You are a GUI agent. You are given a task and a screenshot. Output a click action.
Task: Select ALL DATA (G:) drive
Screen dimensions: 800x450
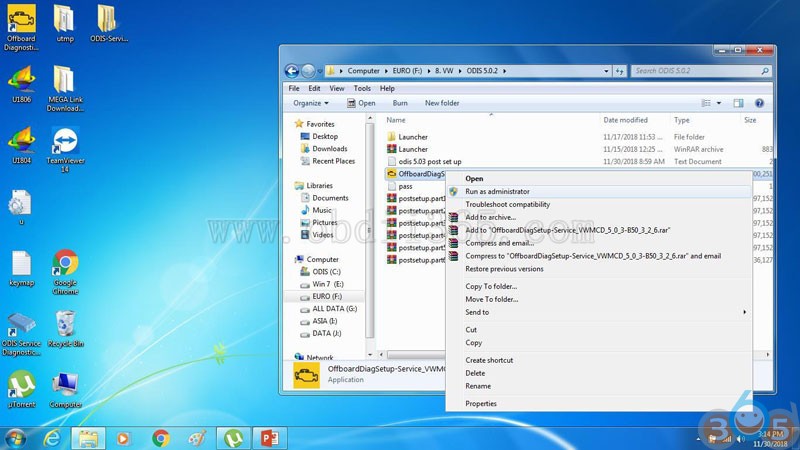coord(334,309)
